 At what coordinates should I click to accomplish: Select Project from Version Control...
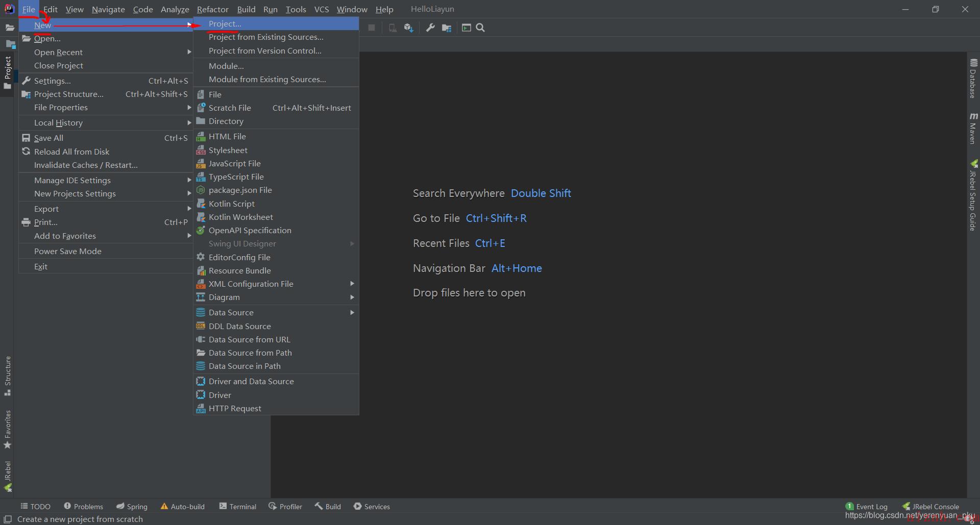pos(276,51)
